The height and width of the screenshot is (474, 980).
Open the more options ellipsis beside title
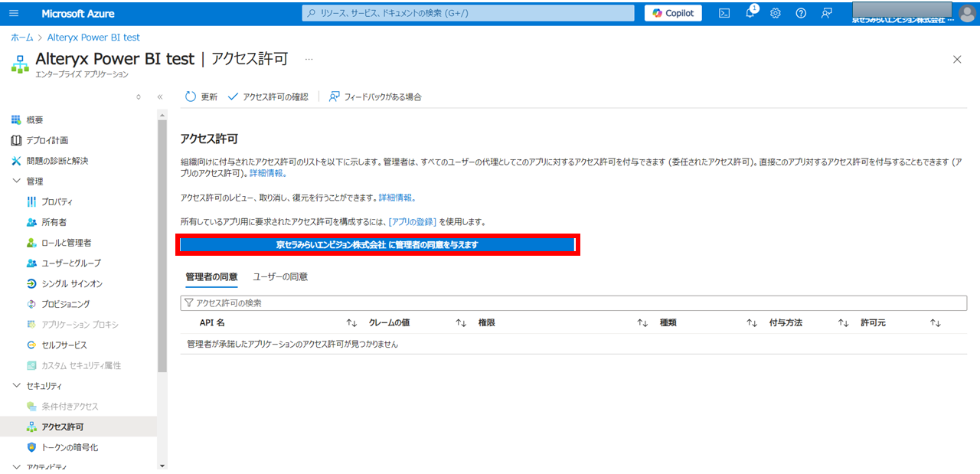click(x=309, y=59)
